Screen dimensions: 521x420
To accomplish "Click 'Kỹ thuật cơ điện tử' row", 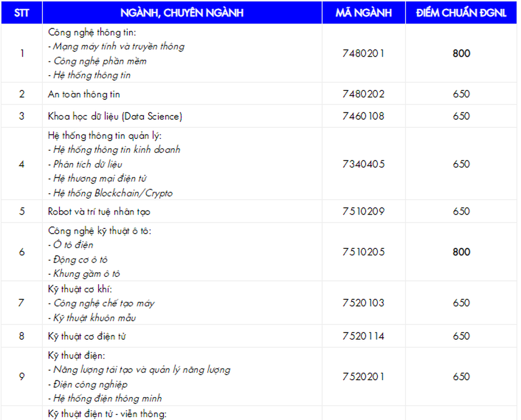I will 87,337.
